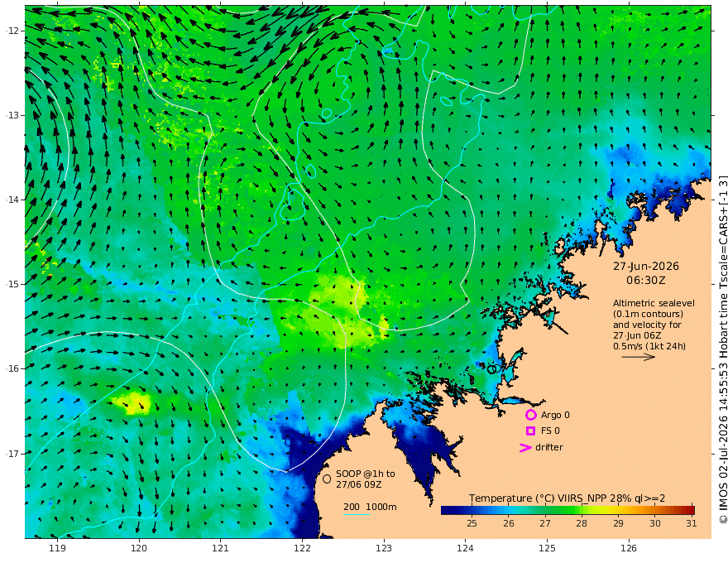Click the cyan 200m depth contour legend line
Image resolution: width=728 pixels, height=563 pixels.
click(x=357, y=514)
